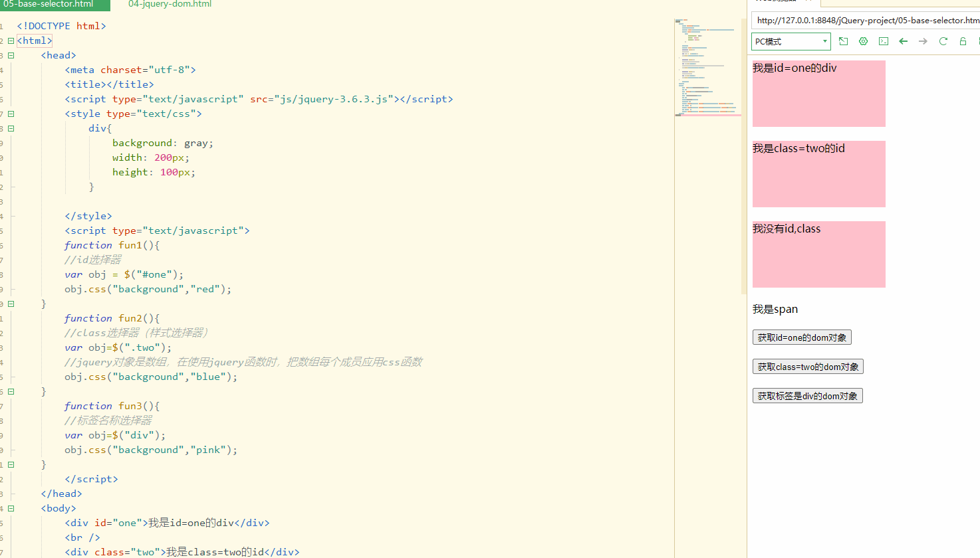The image size is (980, 558).
Task: Click the 我是span text in preview
Action: [x=775, y=310]
